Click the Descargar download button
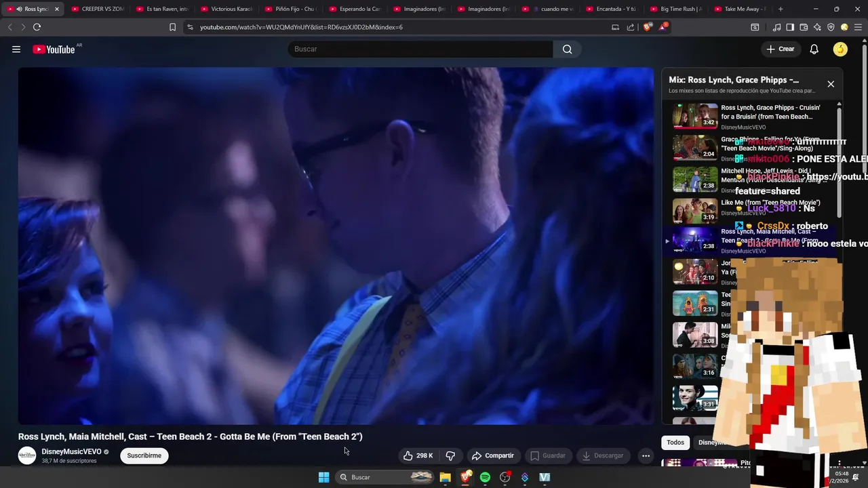 pos(603,455)
